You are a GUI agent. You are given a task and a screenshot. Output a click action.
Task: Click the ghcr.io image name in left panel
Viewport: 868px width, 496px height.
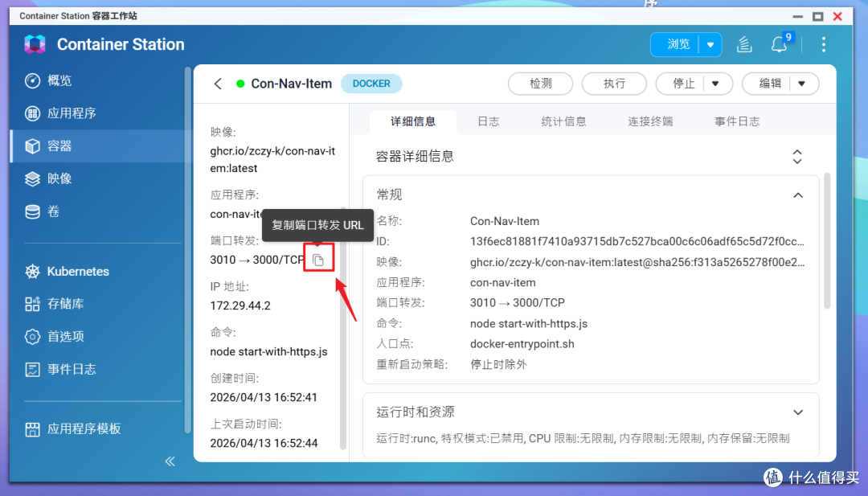click(272, 159)
